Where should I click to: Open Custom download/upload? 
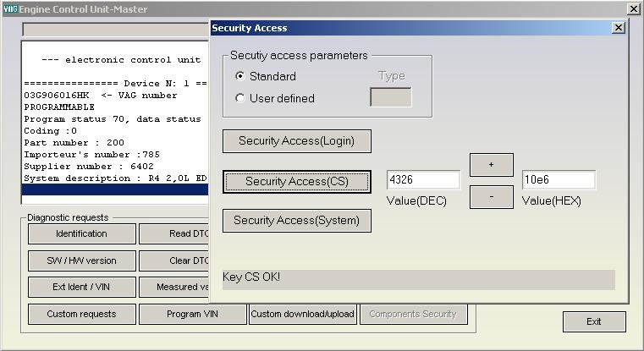[x=303, y=314]
